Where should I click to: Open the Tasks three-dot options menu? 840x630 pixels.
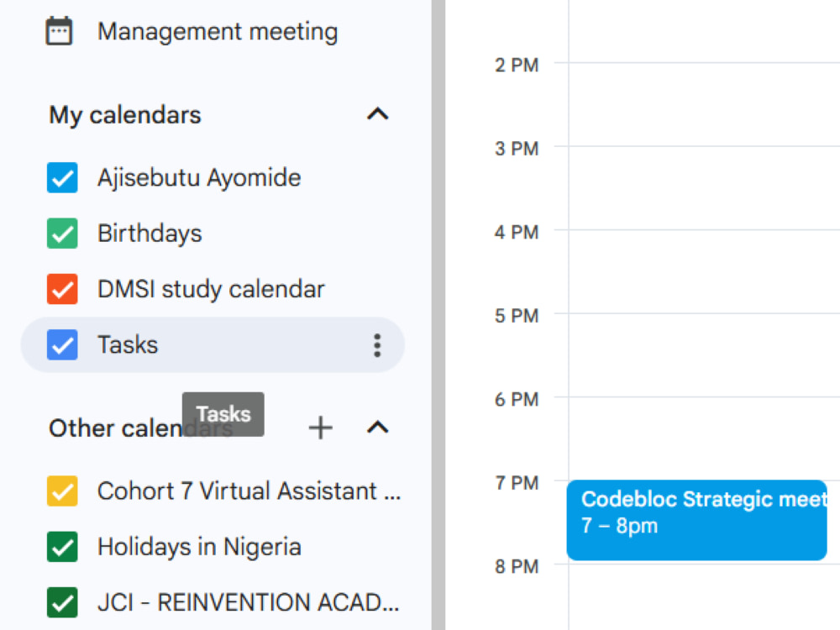[x=377, y=345]
